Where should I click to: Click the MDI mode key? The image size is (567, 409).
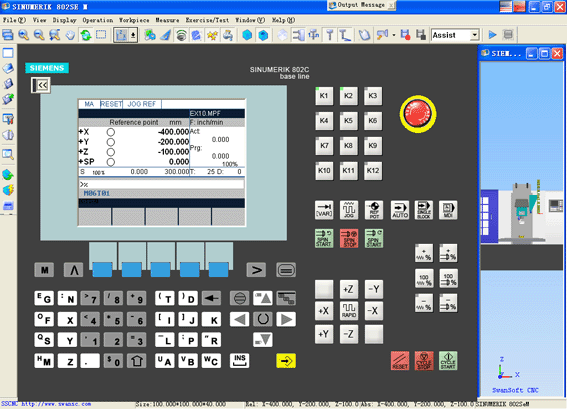448,210
